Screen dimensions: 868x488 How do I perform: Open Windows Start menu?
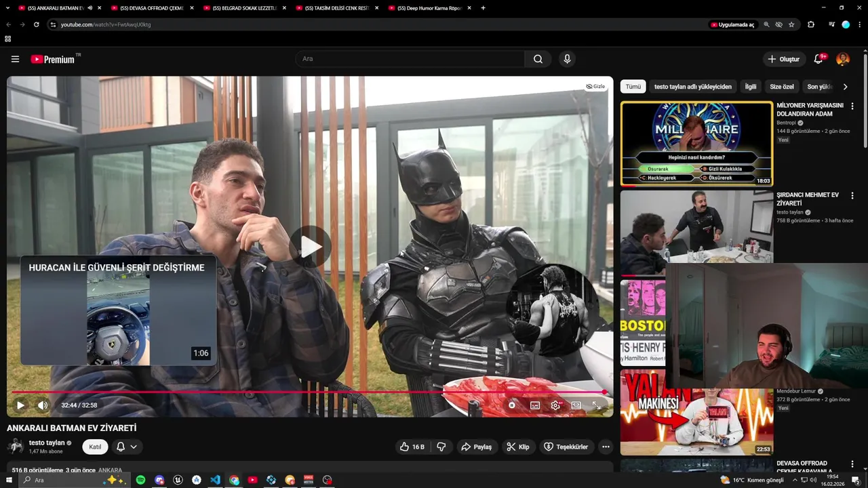[x=8, y=480]
